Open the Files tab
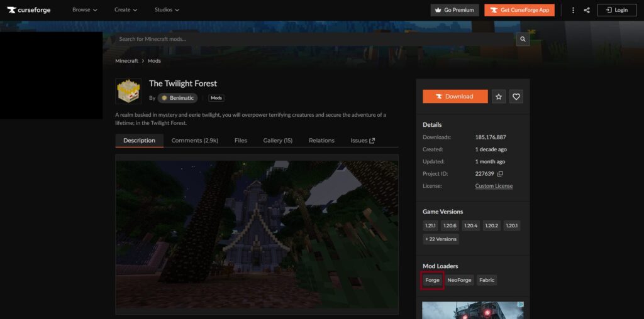This screenshot has width=644, height=319. pyautogui.click(x=241, y=141)
